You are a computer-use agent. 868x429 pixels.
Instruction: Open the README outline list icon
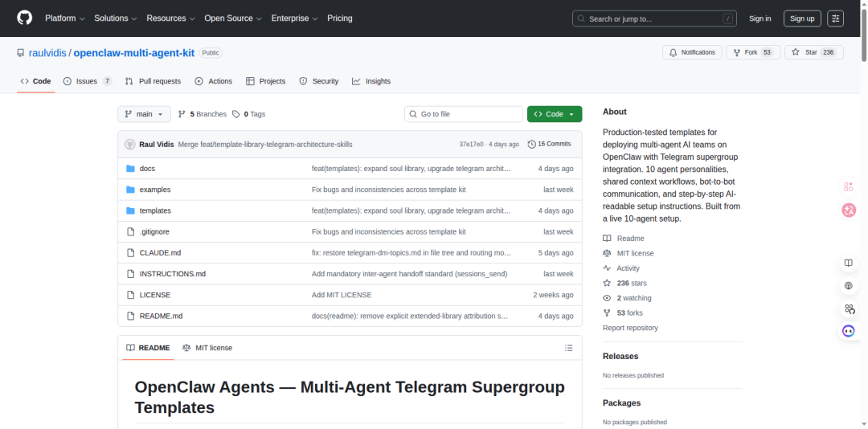568,348
